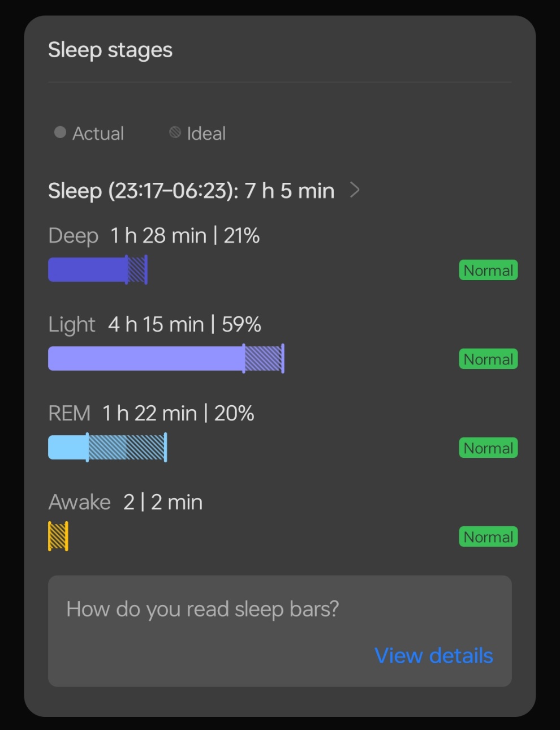Screen dimensions: 560x730
Task: Tap REM 1 h 22 min label
Action: coord(151,413)
